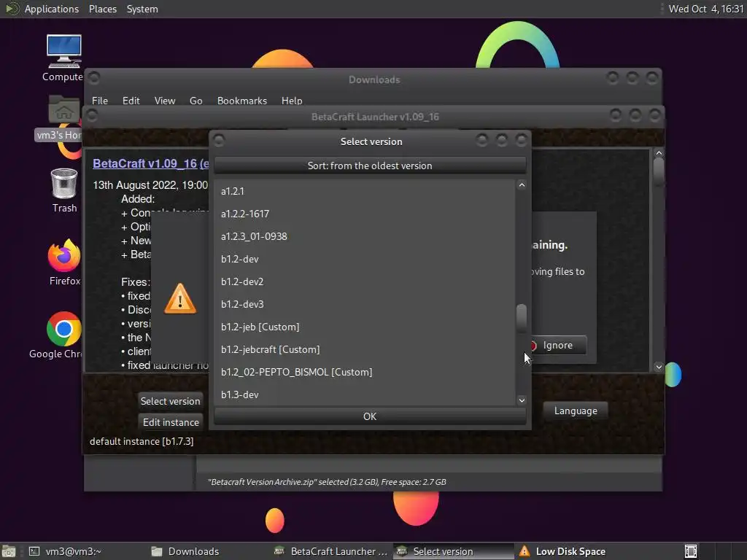Open the File menu in Downloads window
This screenshot has width=747, height=560.
click(x=99, y=101)
